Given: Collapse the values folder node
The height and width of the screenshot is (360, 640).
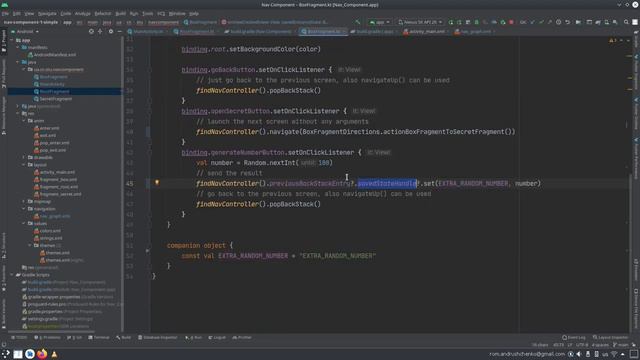Looking at the screenshot, I should [24, 224].
